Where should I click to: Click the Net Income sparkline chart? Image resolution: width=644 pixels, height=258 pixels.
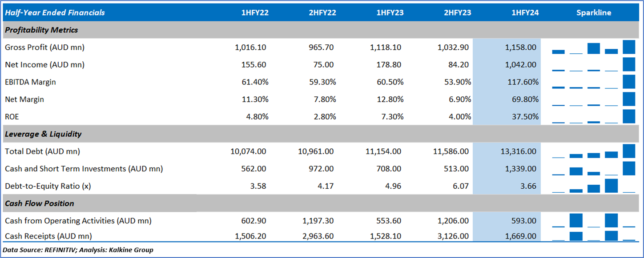click(x=593, y=64)
